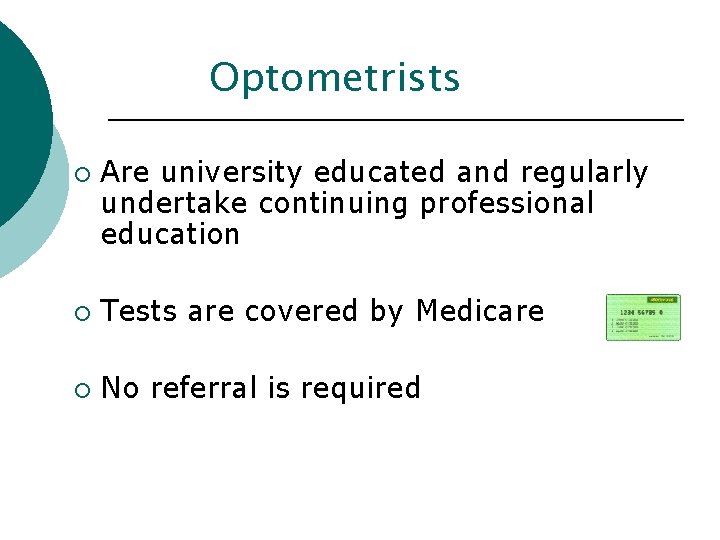Viewport: 720px width, 540px height.
Task: Click the word 'education' on the third line
Action: point(170,235)
